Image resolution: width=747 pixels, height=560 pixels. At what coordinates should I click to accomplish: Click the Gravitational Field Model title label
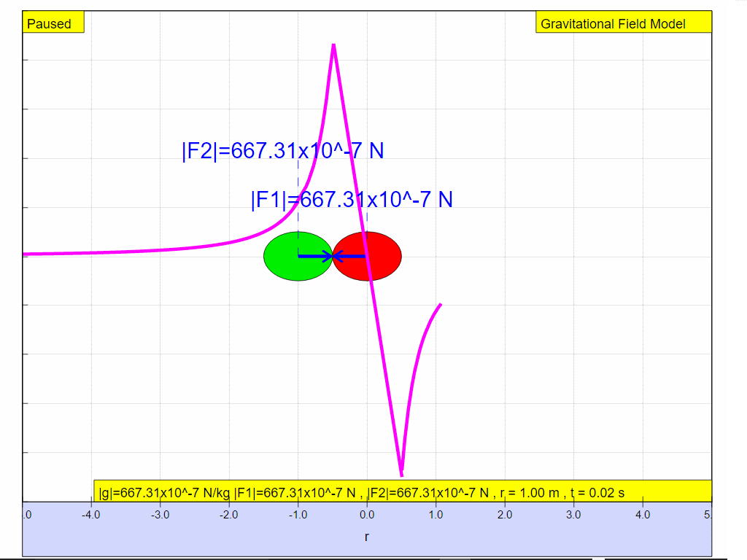622,23
